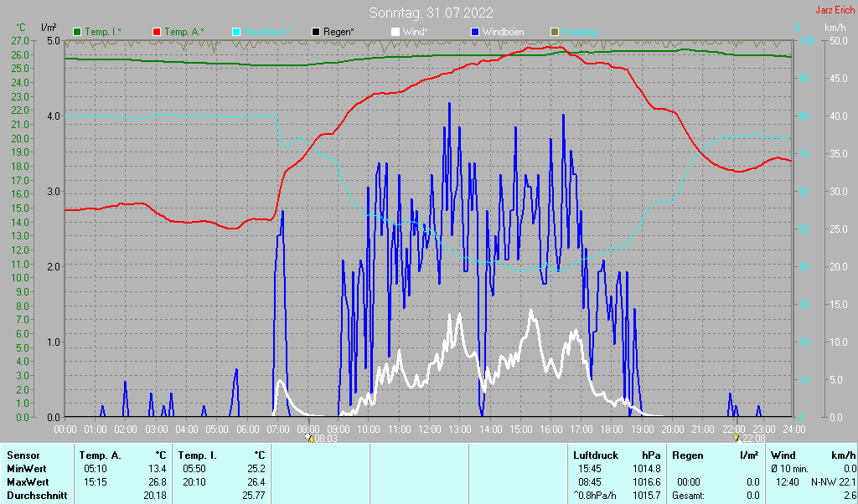Click the blue Windböen legend swatch
Image resolution: width=858 pixels, height=504 pixels.
pos(475,33)
